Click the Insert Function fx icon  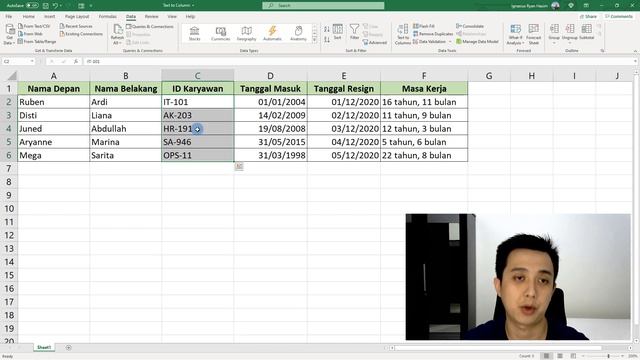[x=76, y=61]
